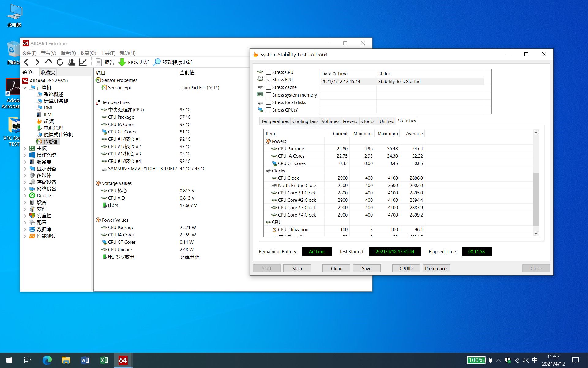This screenshot has width=588, height=368.
Task: Open 此电脑 desktop icon
Action: 14,15
